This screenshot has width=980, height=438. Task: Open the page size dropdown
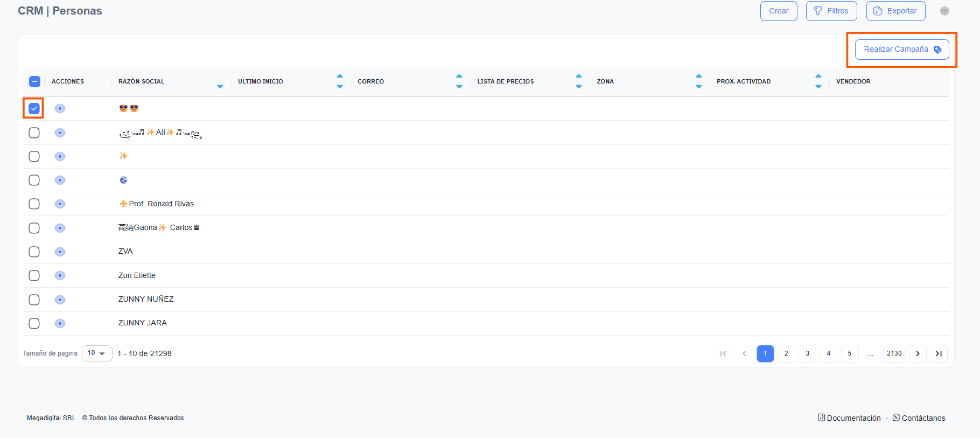click(x=97, y=353)
